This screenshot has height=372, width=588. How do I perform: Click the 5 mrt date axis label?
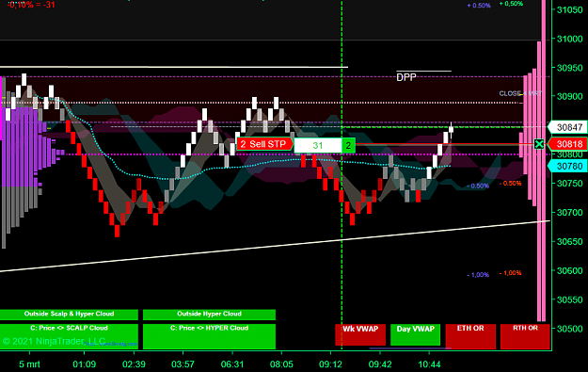29,364
